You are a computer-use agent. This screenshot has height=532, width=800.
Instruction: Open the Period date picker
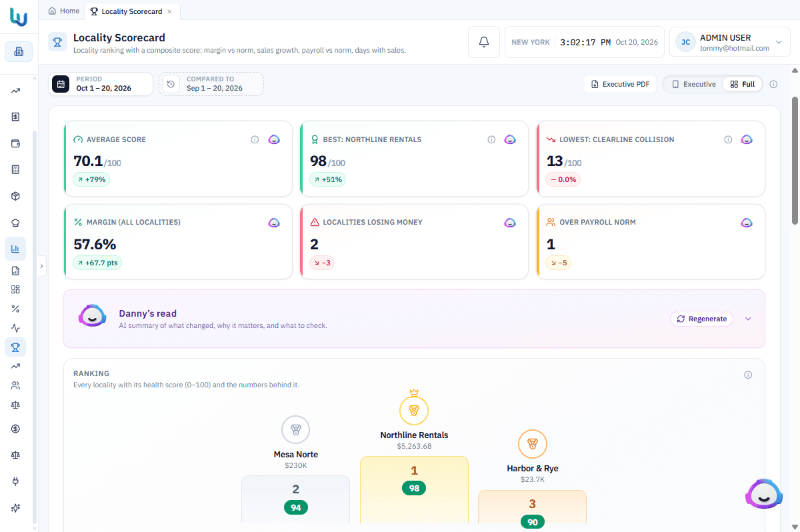pyautogui.click(x=101, y=84)
